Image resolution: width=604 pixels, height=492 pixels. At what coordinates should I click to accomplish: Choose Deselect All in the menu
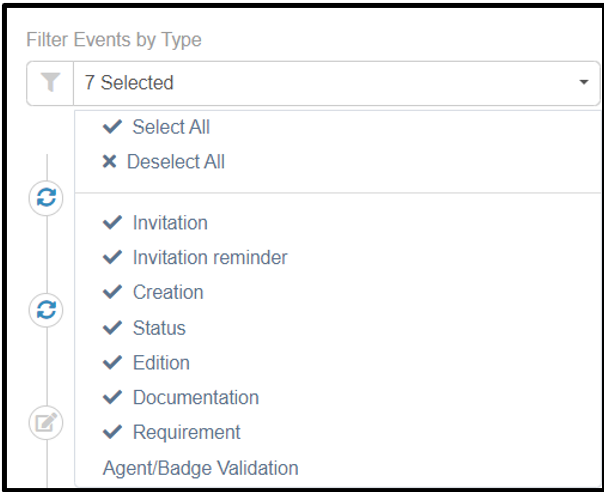click(175, 162)
